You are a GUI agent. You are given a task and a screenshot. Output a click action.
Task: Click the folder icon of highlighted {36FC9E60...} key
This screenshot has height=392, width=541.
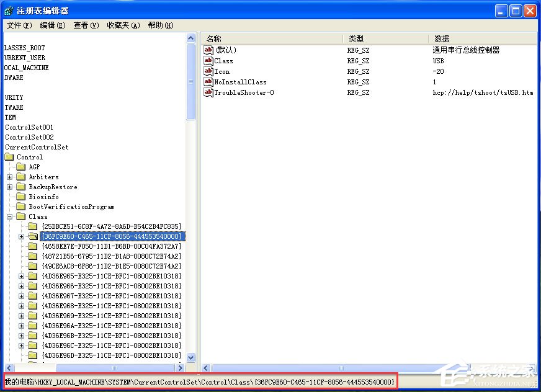point(33,236)
